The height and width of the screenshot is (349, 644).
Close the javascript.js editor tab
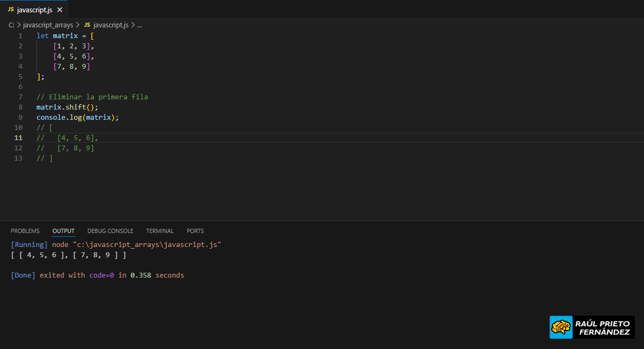pyautogui.click(x=60, y=10)
